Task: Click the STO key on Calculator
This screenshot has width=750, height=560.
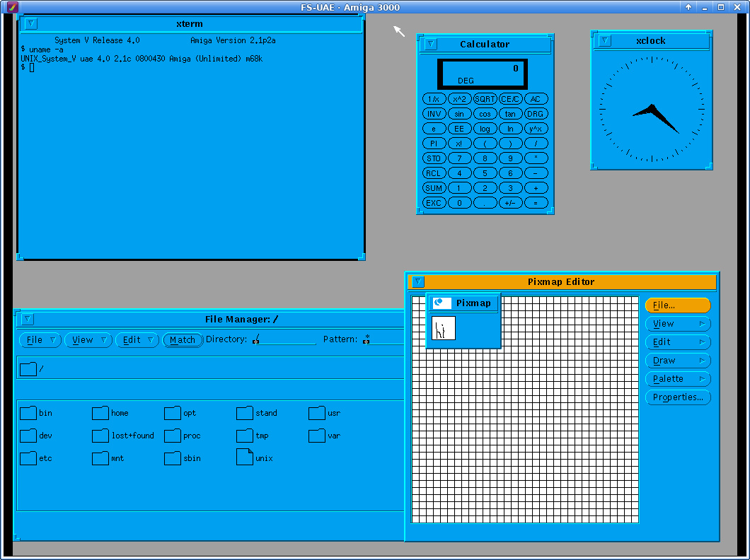Action: pos(434,158)
